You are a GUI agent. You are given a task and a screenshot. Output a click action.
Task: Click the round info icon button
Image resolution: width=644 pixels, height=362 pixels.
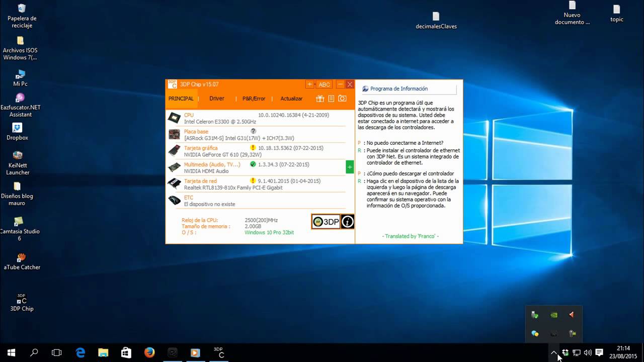(x=348, y=222)
